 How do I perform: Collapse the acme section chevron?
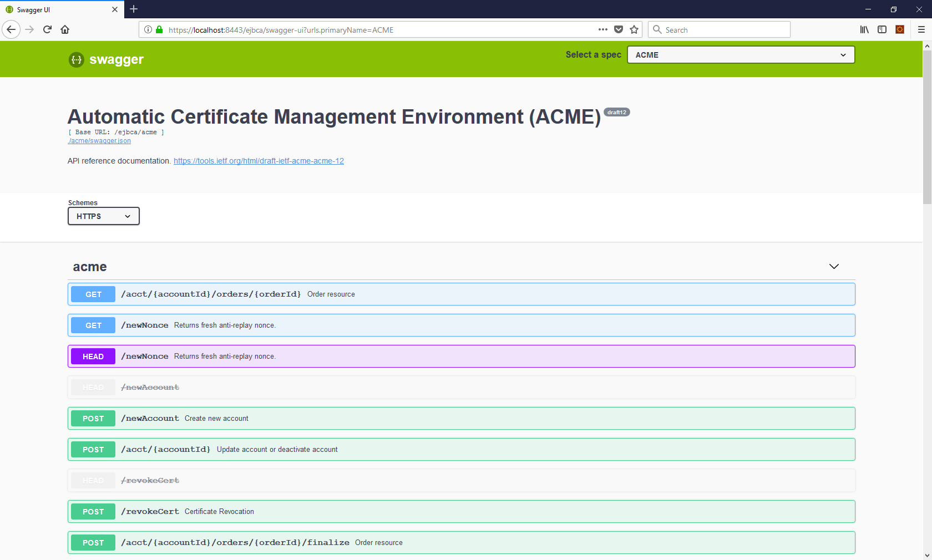[x=834, y=267]
